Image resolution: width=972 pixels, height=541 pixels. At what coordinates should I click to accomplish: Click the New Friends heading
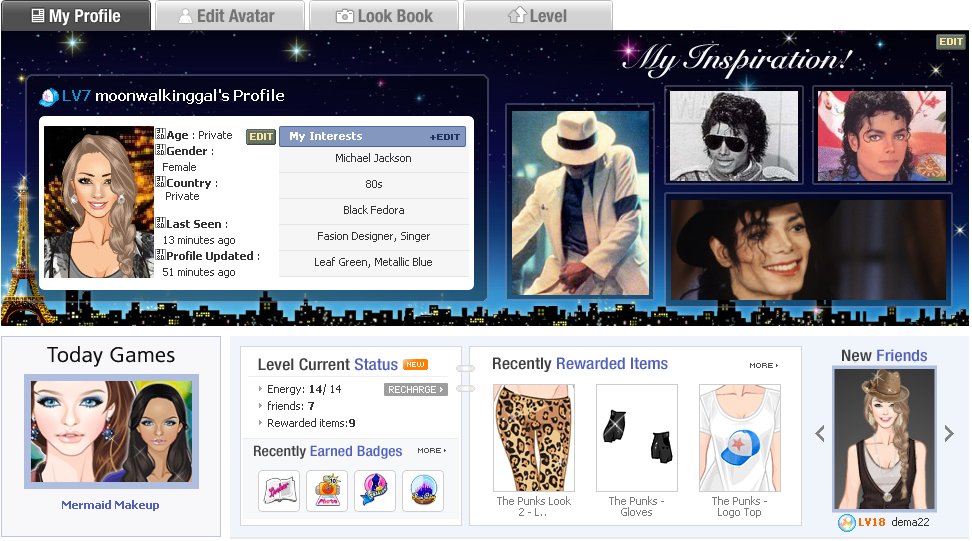(x=884, y=356)
